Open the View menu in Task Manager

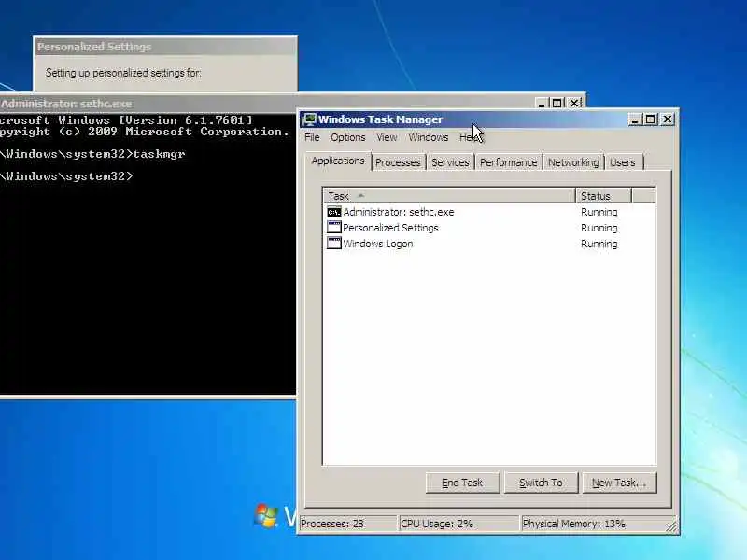(387, 137)
